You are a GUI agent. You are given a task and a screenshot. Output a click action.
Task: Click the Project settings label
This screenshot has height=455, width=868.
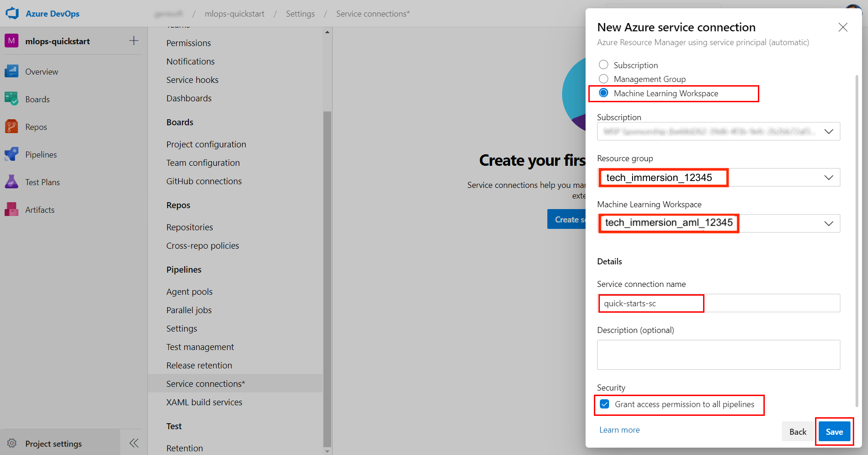pyautogui.click(x=53, y=443)
